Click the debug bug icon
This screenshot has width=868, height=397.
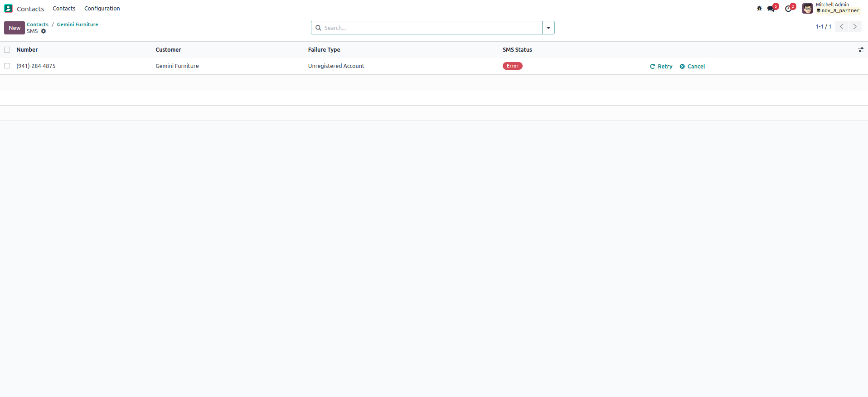click(759, 8)
